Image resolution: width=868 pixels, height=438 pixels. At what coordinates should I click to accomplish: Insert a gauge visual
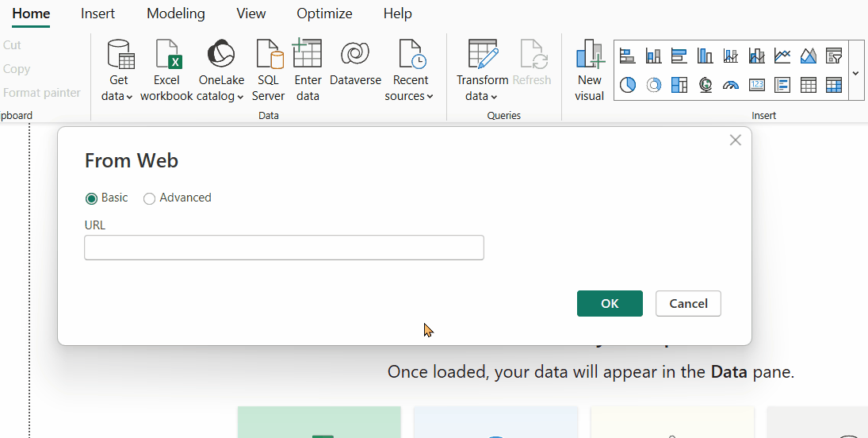pos(731,85)
